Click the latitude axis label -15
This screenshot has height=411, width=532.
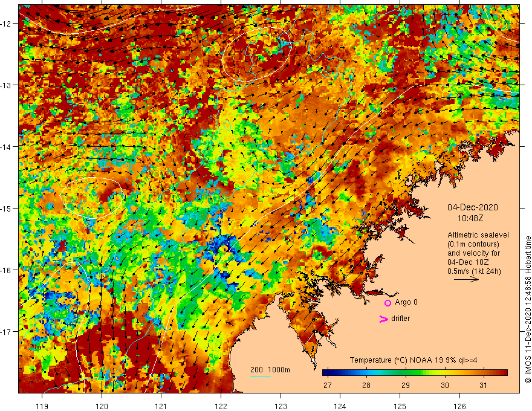point(6,208)
